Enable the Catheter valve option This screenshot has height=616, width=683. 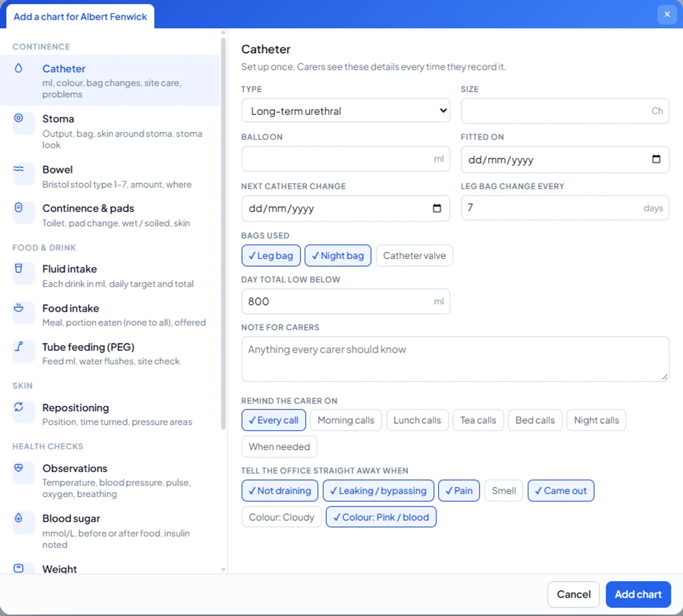pyautogui.click(x=414, y=256)
